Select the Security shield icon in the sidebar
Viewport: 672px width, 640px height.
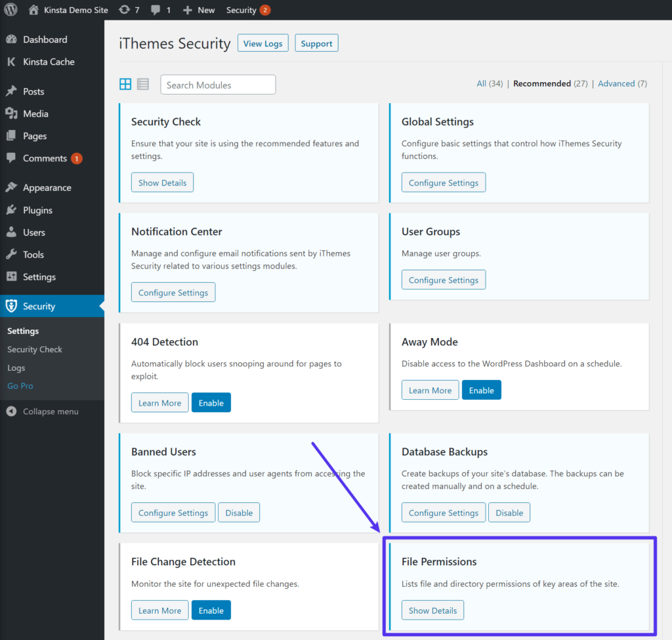pyautogui.click(x=12, y=306)
